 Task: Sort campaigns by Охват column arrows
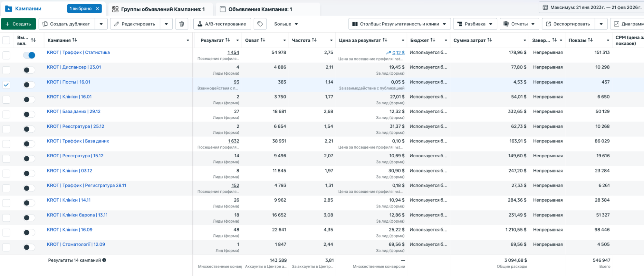(x=263, y=40)
